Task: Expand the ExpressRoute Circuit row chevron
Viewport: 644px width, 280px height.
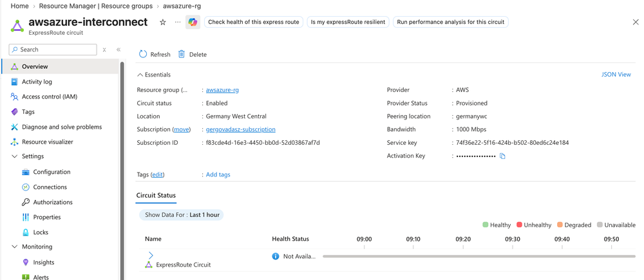Action: (150, 256)
